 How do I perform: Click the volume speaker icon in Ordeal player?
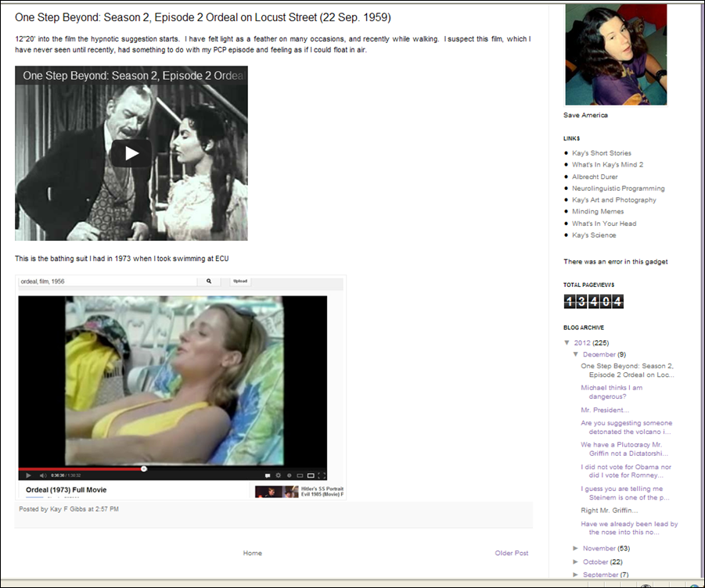[x=43, y=475]
